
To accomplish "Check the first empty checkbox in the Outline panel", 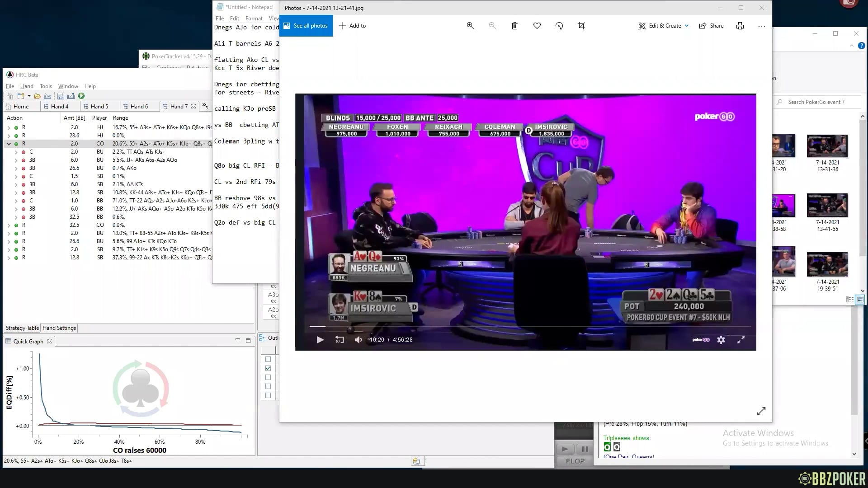I will point(268,359).
